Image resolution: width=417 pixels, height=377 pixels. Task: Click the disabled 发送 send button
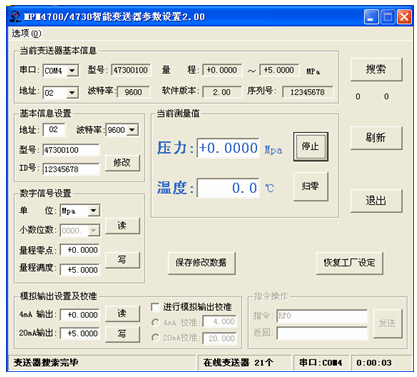(x=388, y=323)
